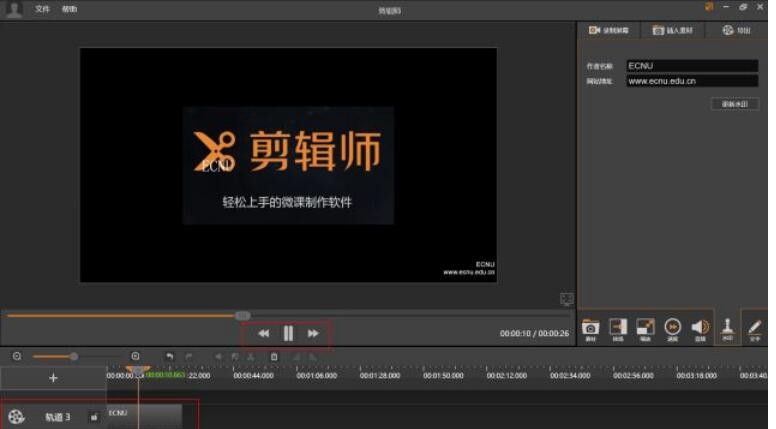Toggle the lock on 轨道 3
776x429 pixels.
click(94, 417)
